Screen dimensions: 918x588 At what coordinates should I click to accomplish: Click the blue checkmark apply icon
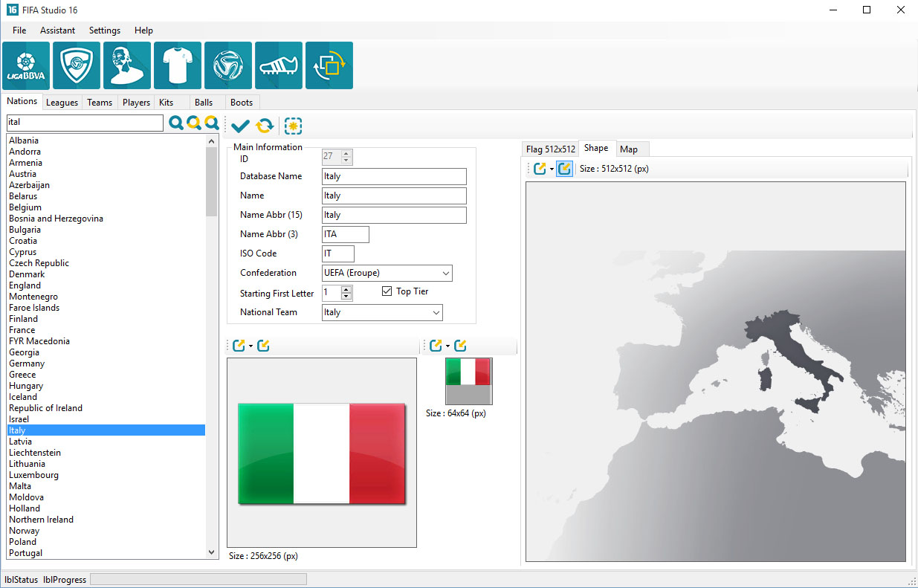tap(240, 126)
